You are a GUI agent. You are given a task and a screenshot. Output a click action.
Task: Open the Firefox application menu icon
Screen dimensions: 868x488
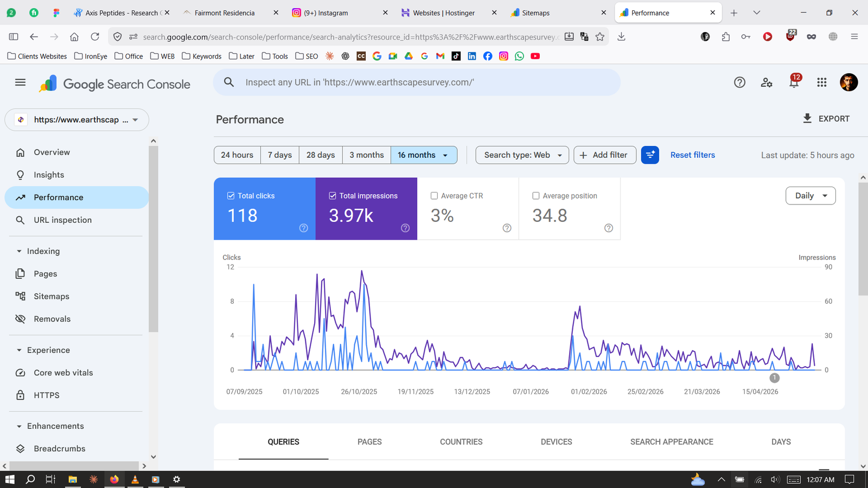click(854, 37)
